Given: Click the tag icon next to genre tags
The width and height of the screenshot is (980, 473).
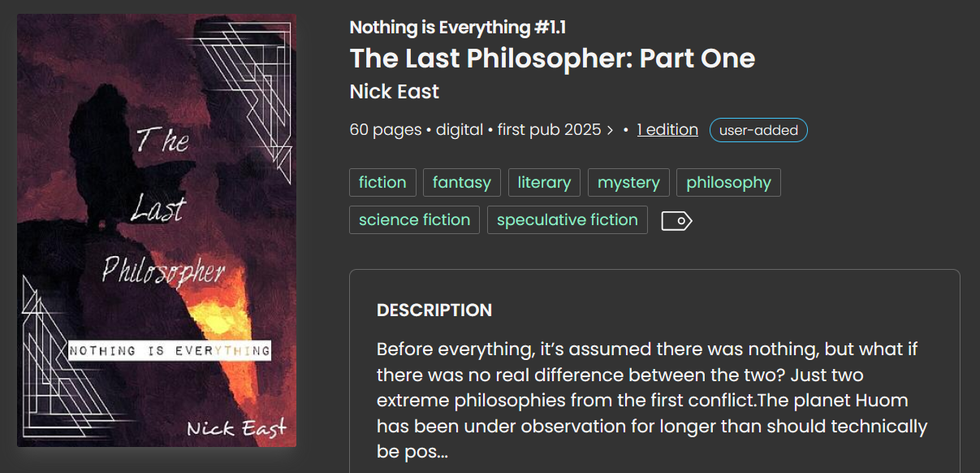Looking at the screenshot, I should click(x=676, y=220).
